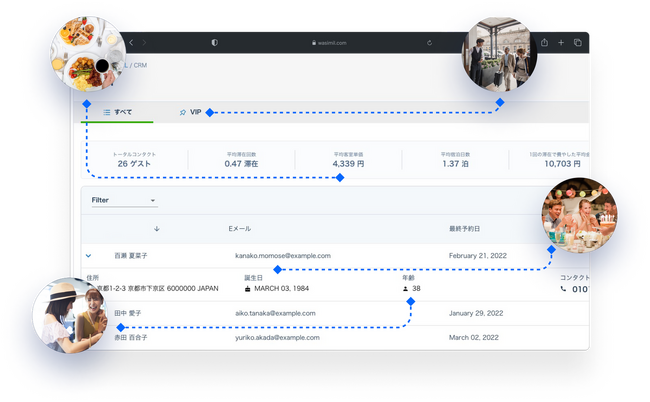Sort by the 最終予約日 column header
The width and height of the screenshot is (650, 402).
464,228
